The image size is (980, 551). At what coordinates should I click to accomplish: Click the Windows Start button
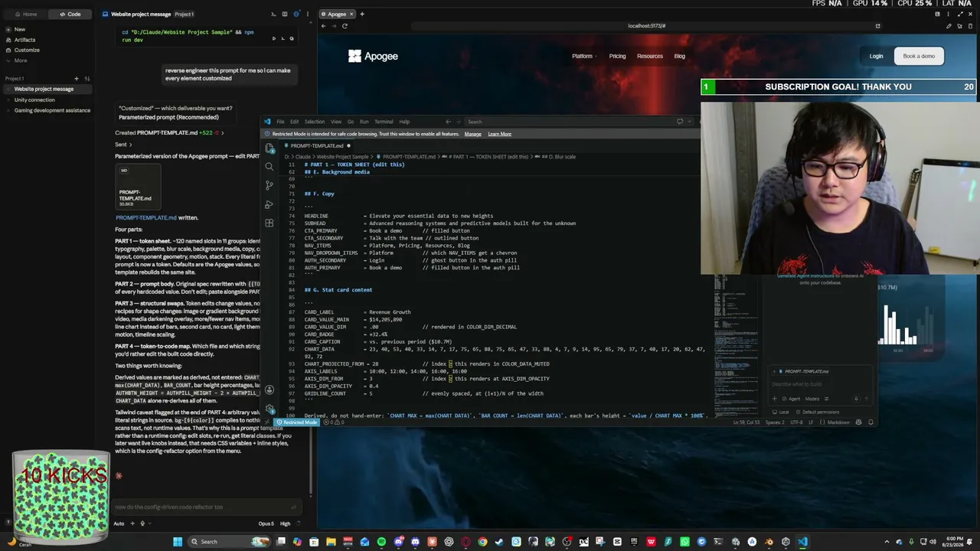(178, 542)
